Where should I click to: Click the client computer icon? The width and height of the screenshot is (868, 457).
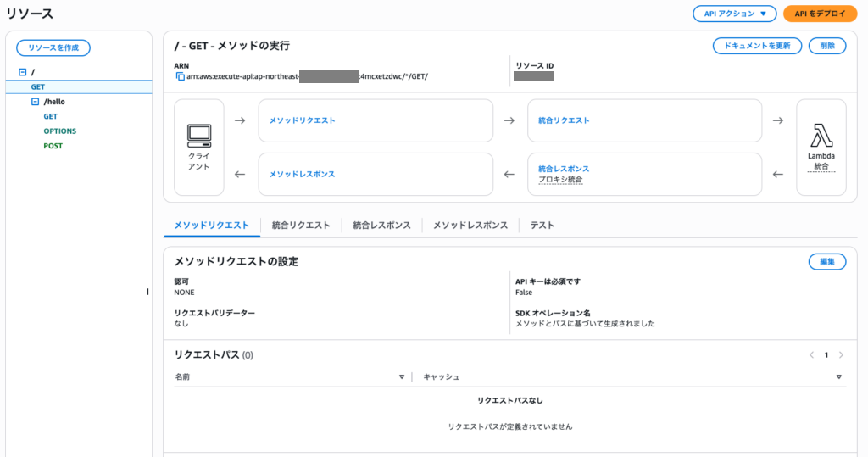point(198,134)
